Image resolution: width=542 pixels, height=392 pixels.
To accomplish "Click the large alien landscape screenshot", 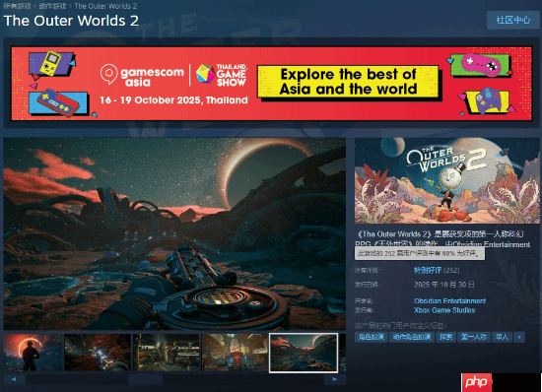I will pyautogui.click(x=174, y=233).
